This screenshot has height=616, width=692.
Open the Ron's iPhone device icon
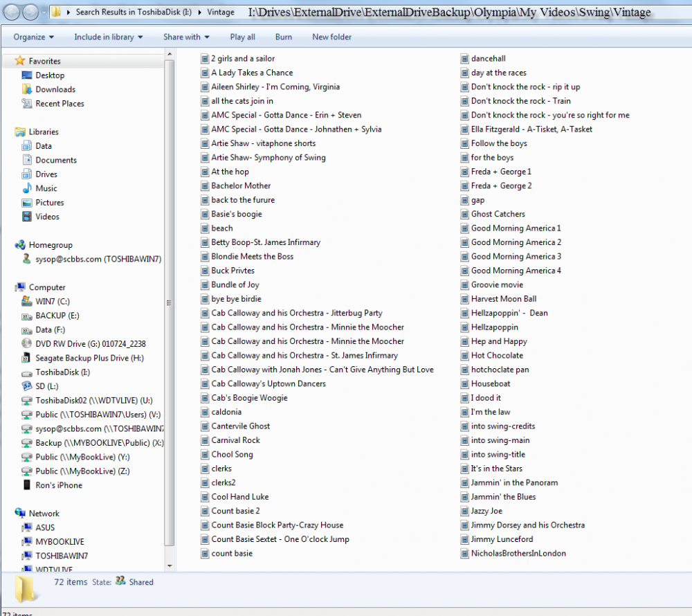[27, 485]
